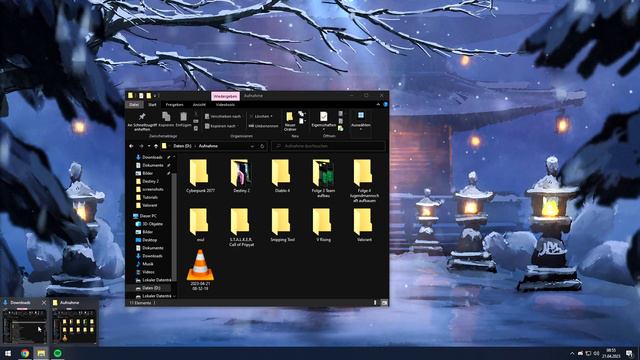
Task: Click Umbenennen in the ribbon
Action: point(264,126)
